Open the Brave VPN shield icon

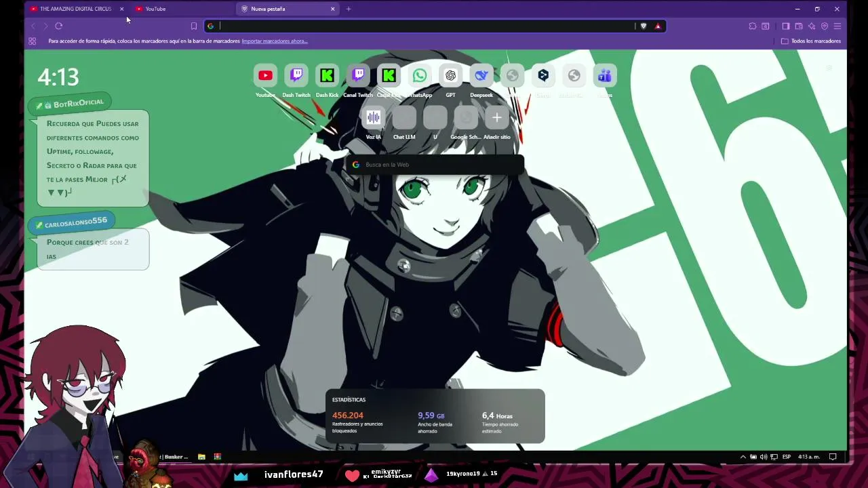coord(825,26)
